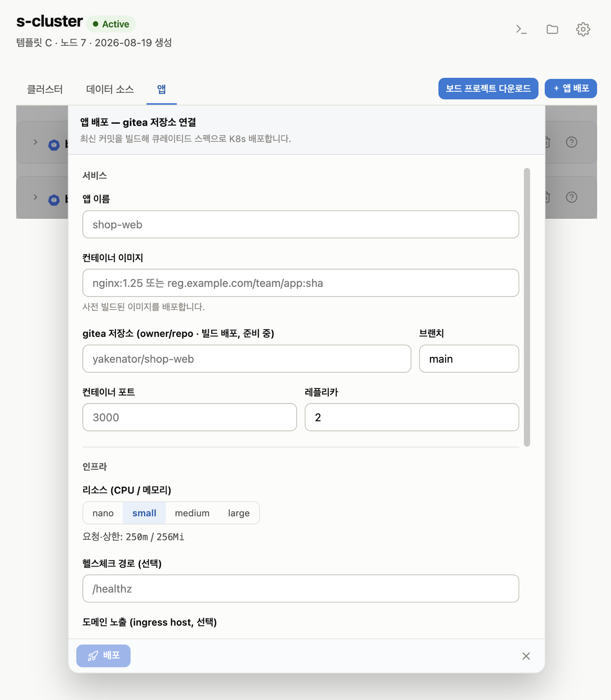The height and width of the screenshot is (700, 611).
Task: Open the folder icon in header
Action: [x=552, y=29]
